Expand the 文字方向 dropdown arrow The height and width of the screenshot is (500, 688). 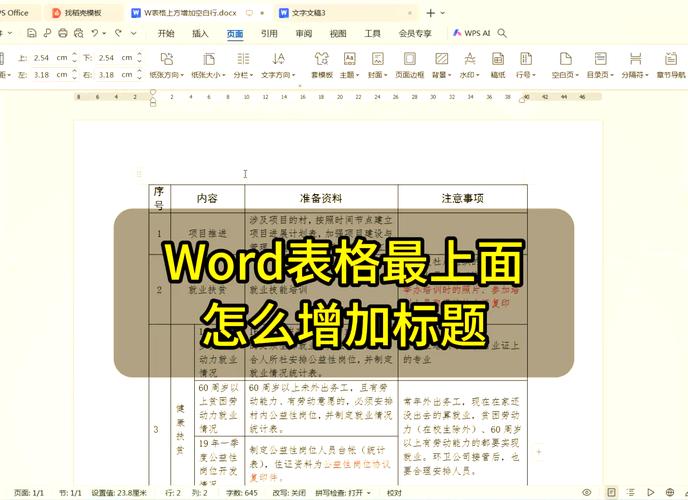coord(294,75)
